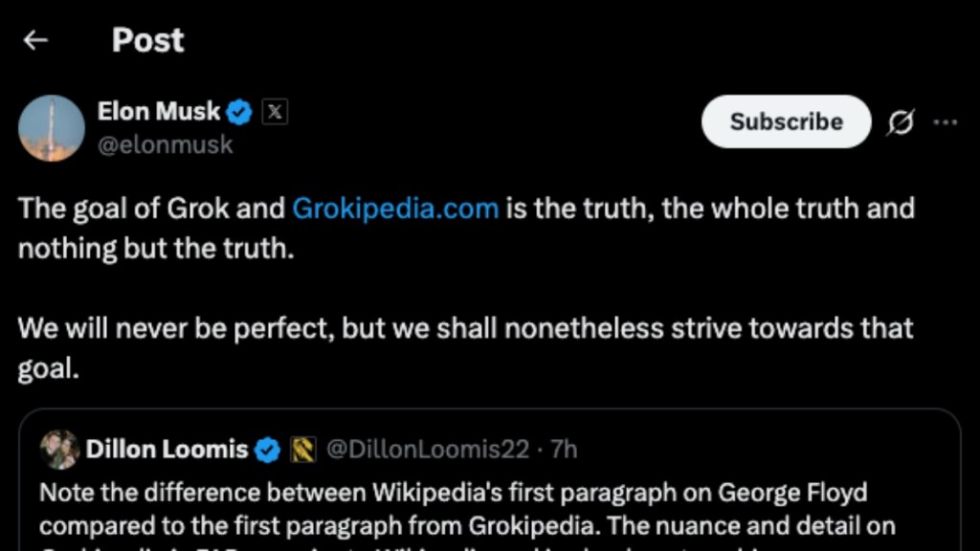Subscribe to Elon Musk

[786, 121]
